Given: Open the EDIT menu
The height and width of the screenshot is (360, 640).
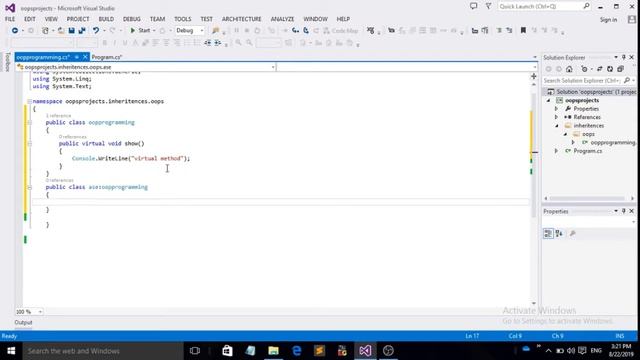Looking at the screenshot, I should click(30, 19).
